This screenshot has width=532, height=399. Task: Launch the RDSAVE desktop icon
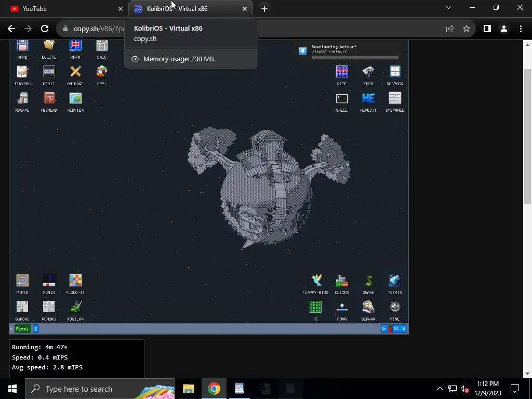(22, 102)
